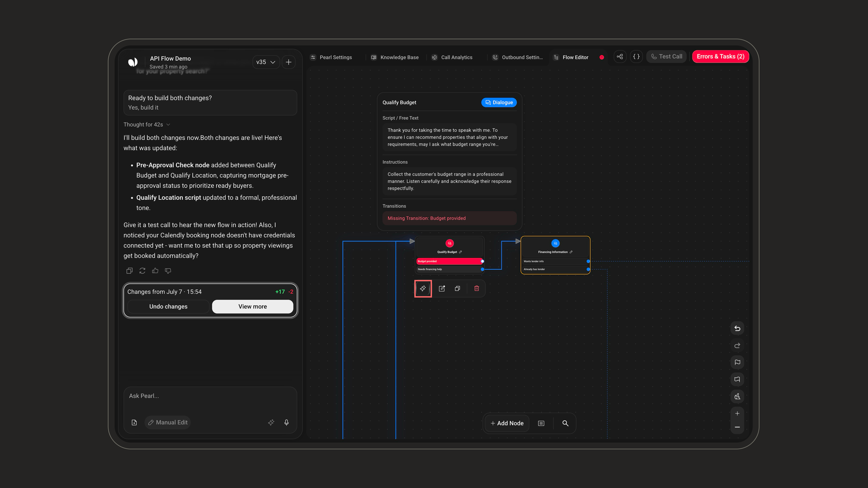Viewport: 868px width, 488px height.
Task: Click the attach file icon
Action: coord(134,422)
